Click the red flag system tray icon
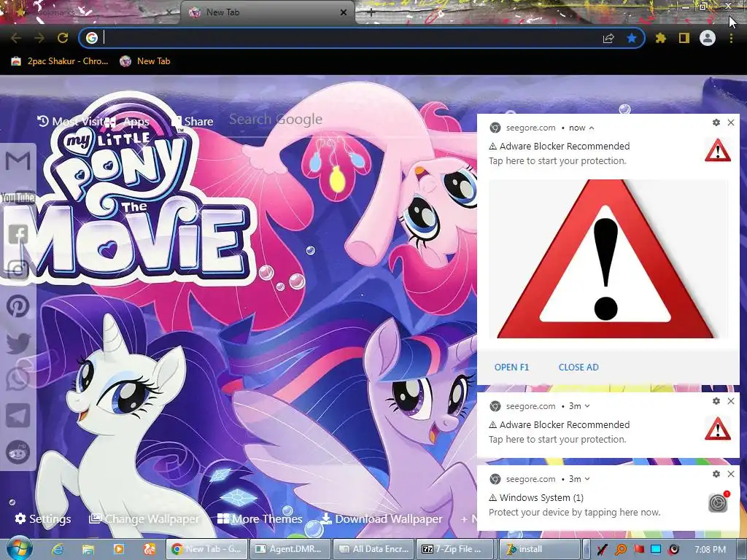The height and width of the screenshot is (560, 747). 639,550
